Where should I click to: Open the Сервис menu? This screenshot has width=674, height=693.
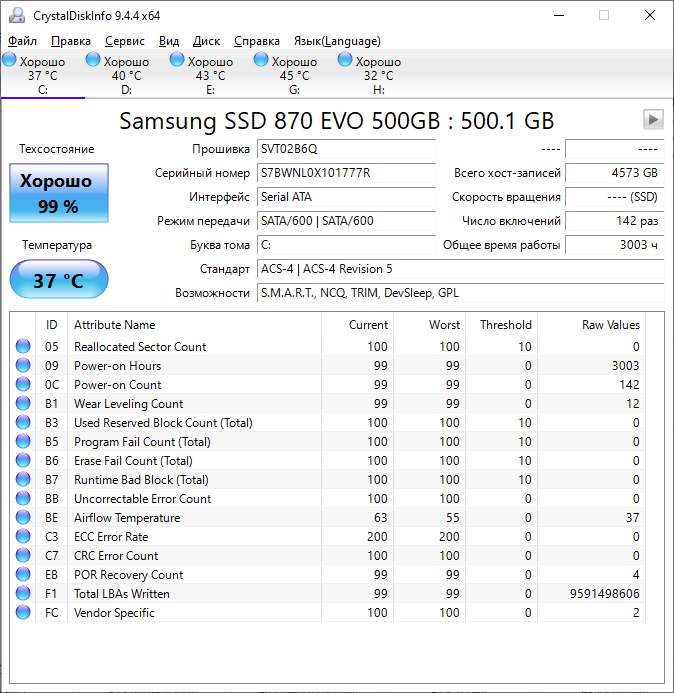[x=125, y=41]
